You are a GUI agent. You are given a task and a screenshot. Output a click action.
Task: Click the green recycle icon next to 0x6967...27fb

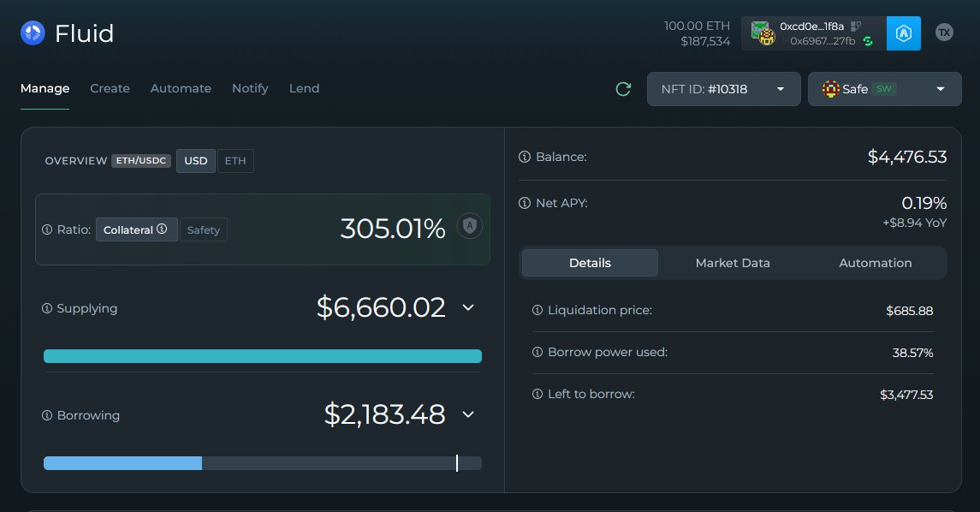(867, 40)
